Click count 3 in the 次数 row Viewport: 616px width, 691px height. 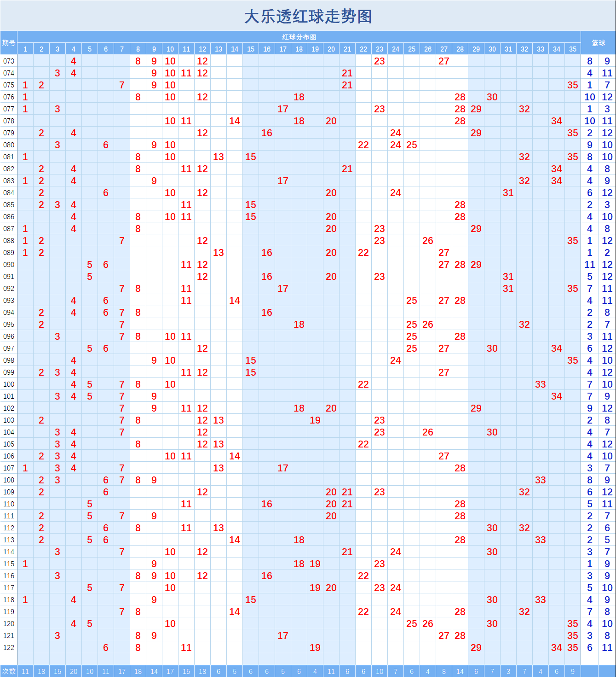(x=508, y=672)
